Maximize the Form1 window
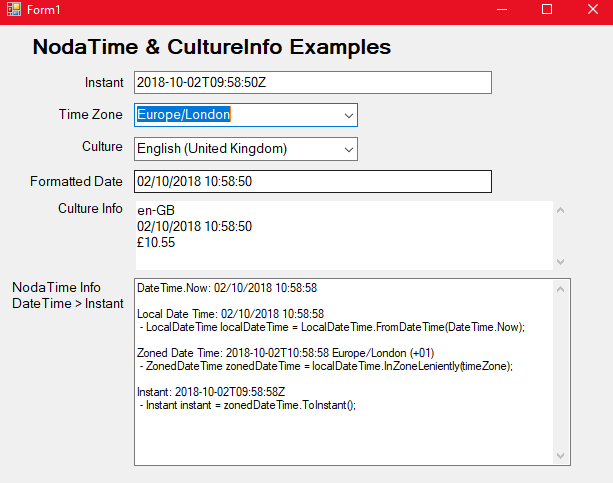 [x=547, y=9]
